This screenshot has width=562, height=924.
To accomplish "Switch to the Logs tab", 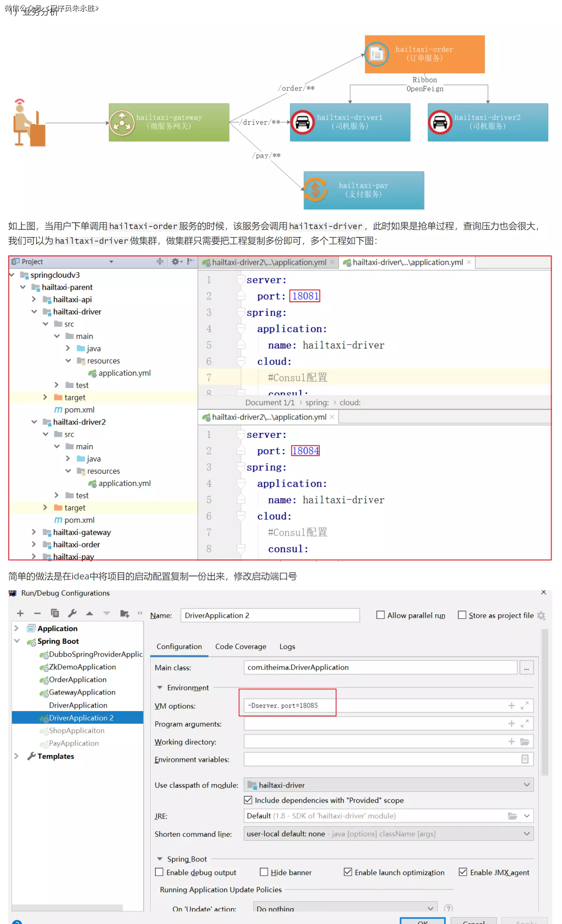I will tap(287, 646).
